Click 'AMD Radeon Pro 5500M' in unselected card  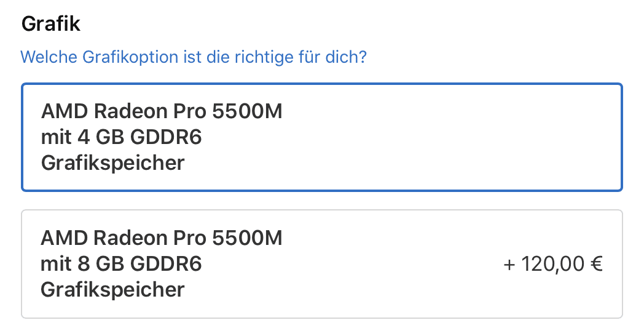pos(162,238)
